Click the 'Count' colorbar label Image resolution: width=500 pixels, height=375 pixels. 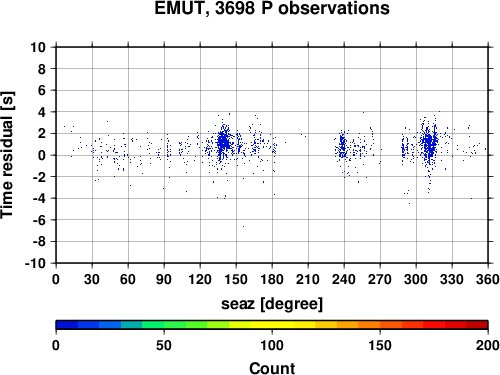pyautogui.click(x=272, y=368)
